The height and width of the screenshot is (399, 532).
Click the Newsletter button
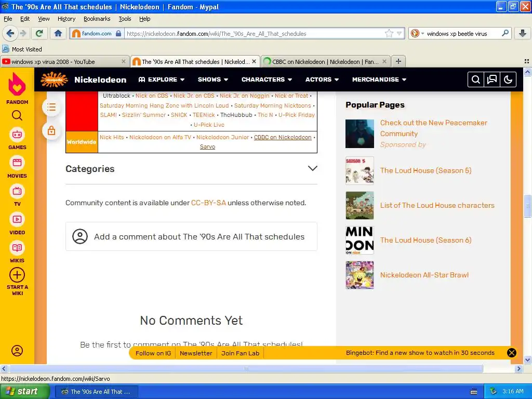(x=196, y=353)
